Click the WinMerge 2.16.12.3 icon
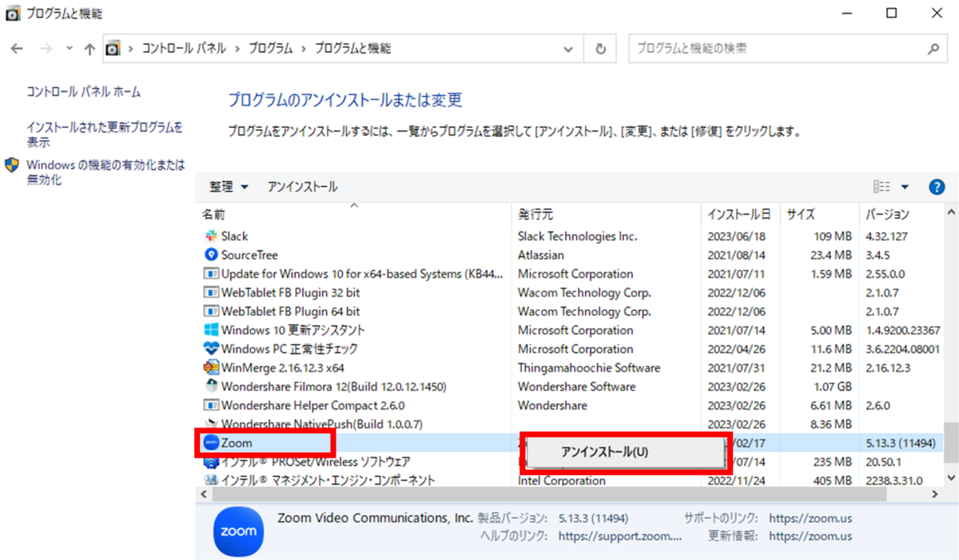959x560 pixels. pyautogui.click(x=211, y=367)
